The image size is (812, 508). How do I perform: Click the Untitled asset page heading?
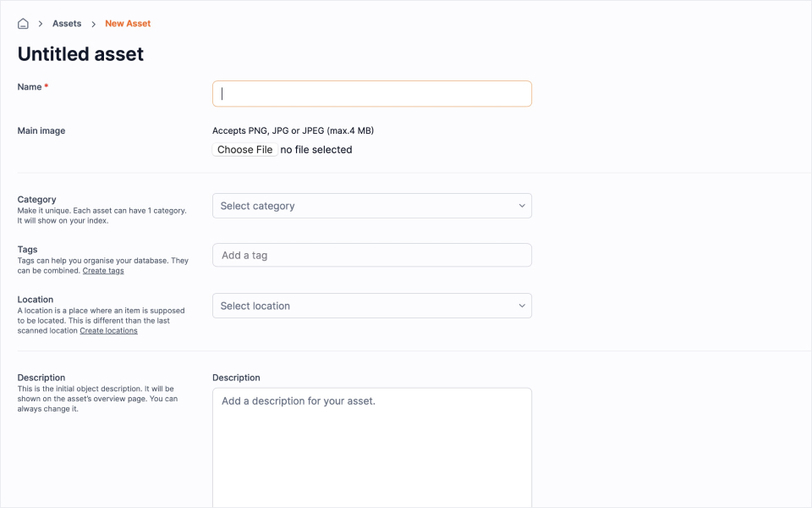tap(80, 54)
